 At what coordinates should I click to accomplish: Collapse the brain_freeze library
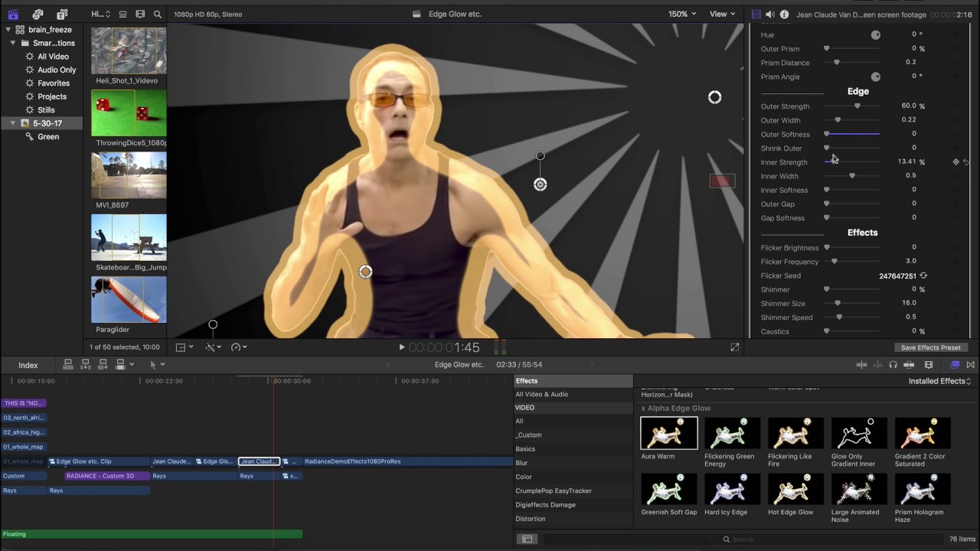pyautogui.click(x=8, y=30)
